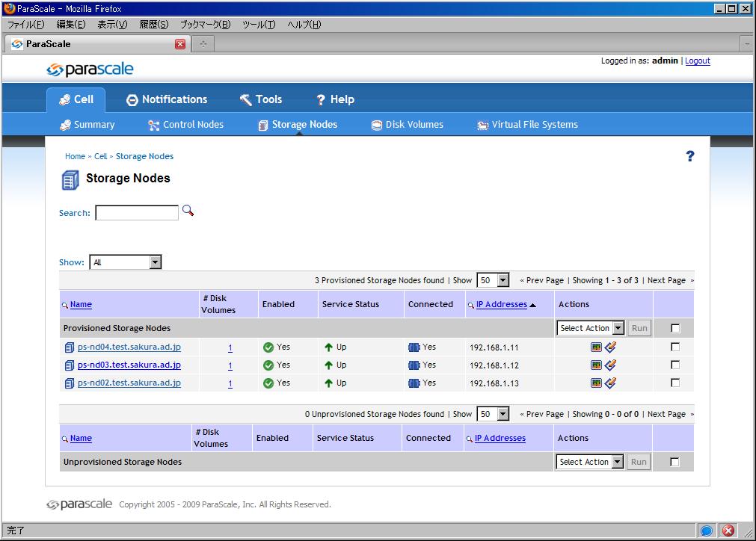Open the blue help question mark icon
Viewport: 756px width, 541px height.
(x=689, y=156)
